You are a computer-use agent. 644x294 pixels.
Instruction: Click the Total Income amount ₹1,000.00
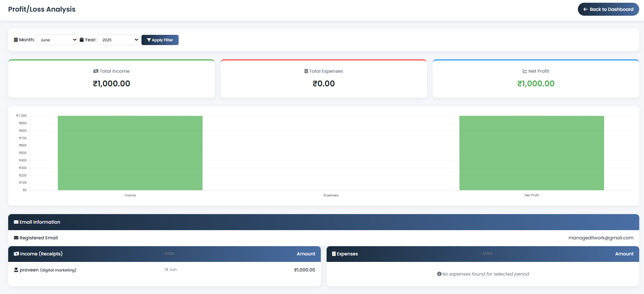click(x=111, y=84)
